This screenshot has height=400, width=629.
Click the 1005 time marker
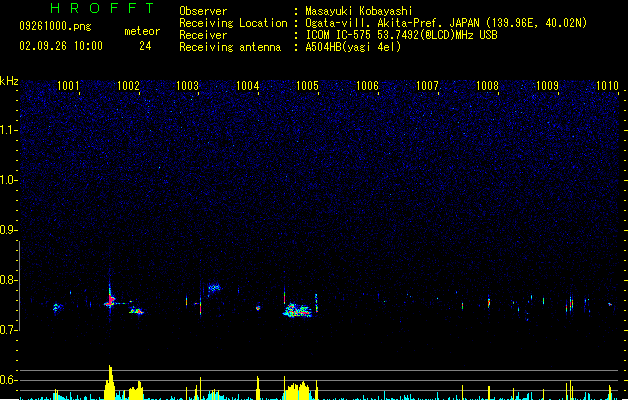(x=307, y=86)
